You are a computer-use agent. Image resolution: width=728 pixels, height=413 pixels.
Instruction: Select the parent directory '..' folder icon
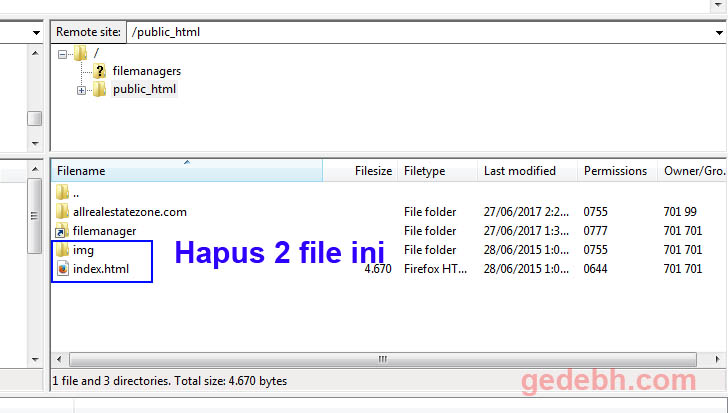coord(62,192)
